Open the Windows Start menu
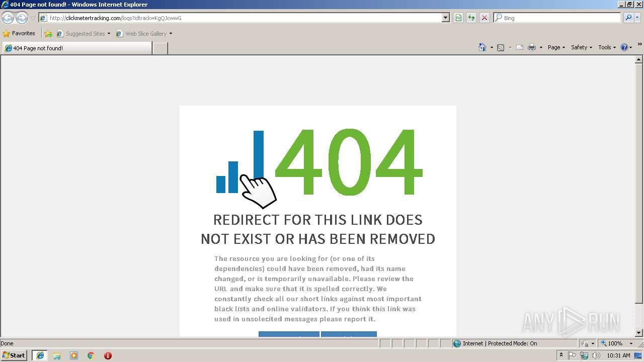644x362 pixels. tap(14, 355)
